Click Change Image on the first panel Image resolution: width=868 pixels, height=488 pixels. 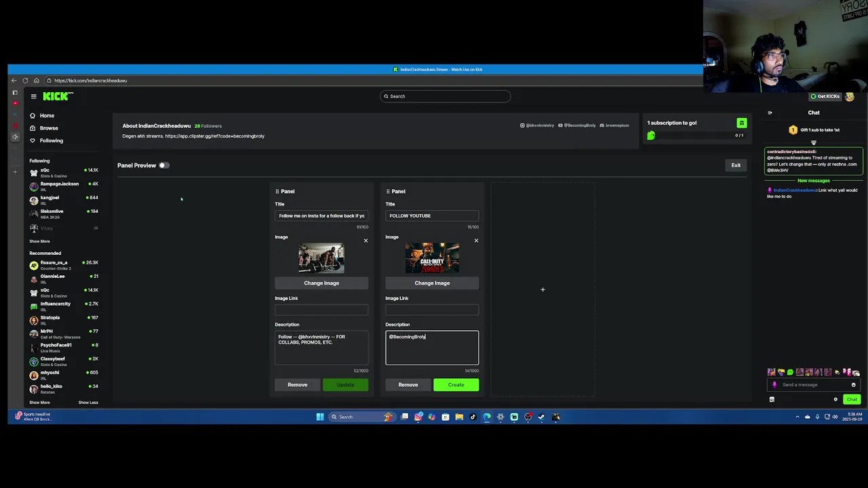[x=321, y=283]
